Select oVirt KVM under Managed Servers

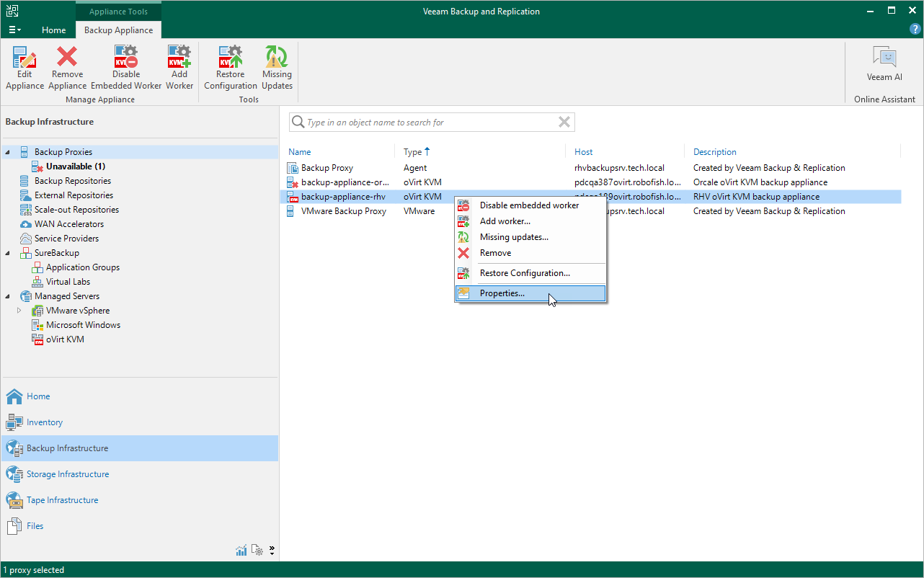click(65, 339)
